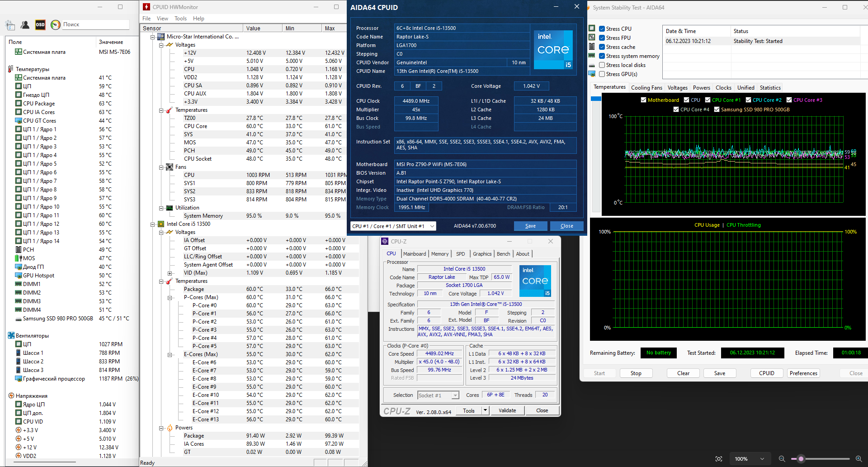Open the Socket #1 selection dropdown in CPU-Z
868x467 pixels.
click(x=438, y=395)
